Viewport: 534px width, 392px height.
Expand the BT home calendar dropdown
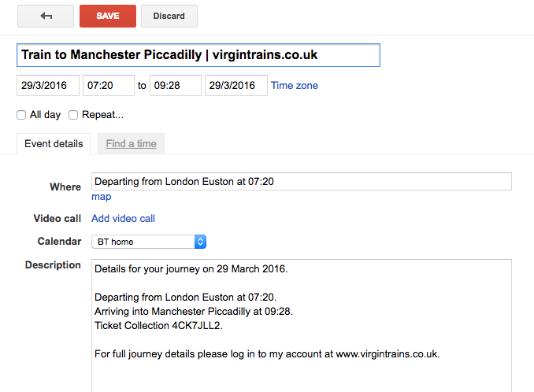click(149, 242)
